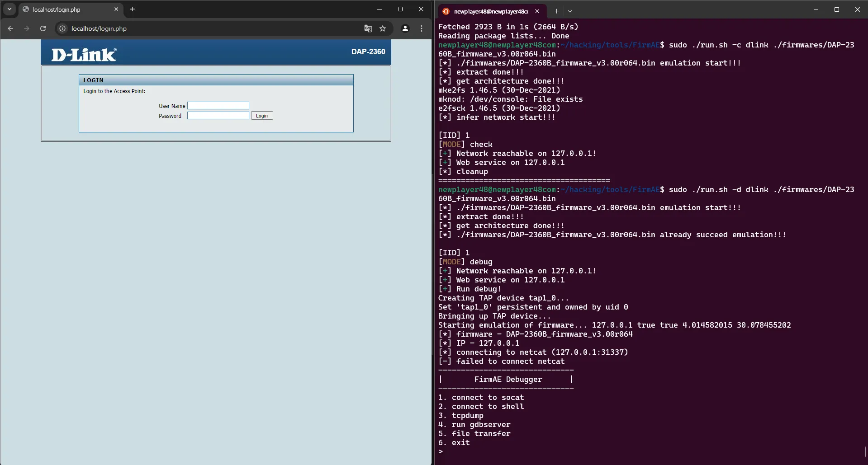Click the Login button
The image size is (868, 465).
[262, 116]
